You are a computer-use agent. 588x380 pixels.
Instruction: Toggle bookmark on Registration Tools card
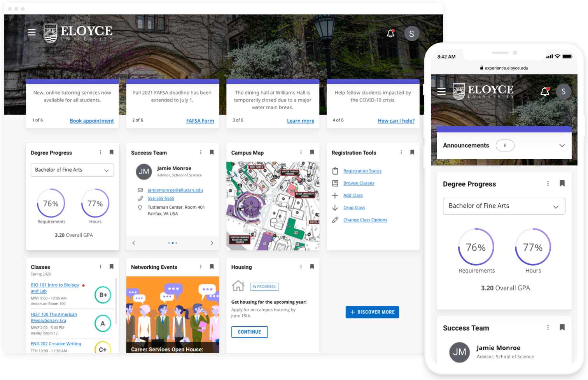tap(412, 152)
